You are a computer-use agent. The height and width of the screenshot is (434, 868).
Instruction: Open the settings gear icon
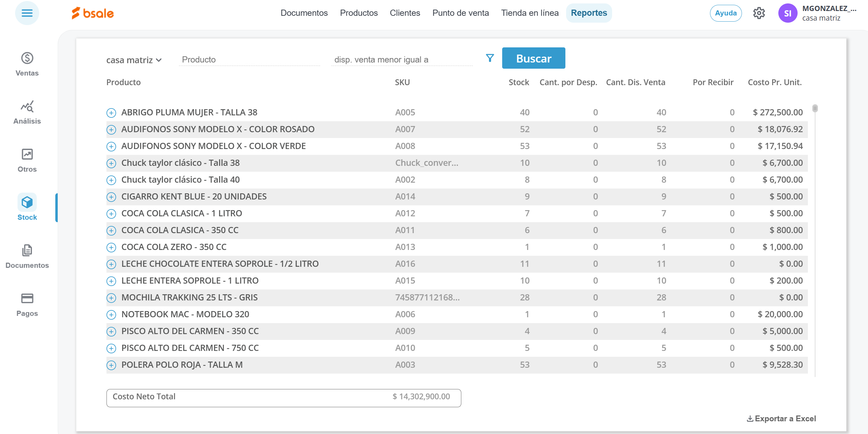pyautogui.click(x=759, y=13)
